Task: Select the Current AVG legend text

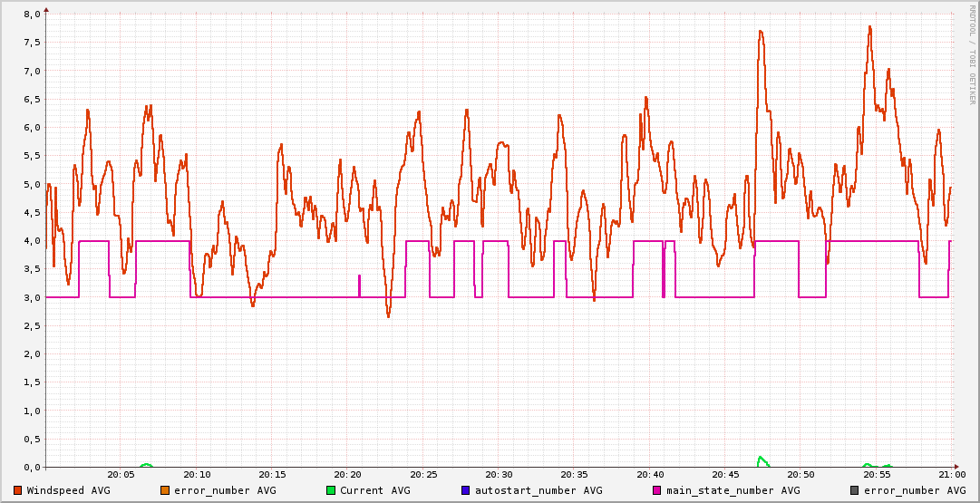Action: coord(374,490)
